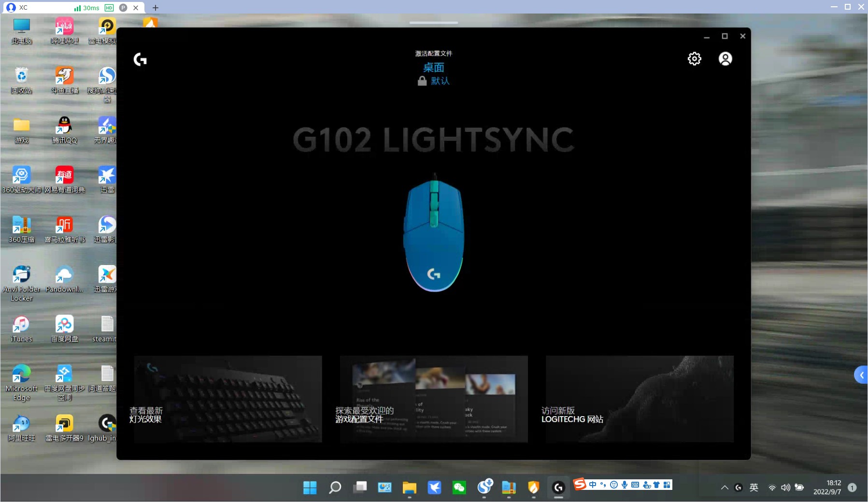Open 斗鱼直播 desktop shortcut
Viewport: 868px width, 502px height.
point(64,80)
